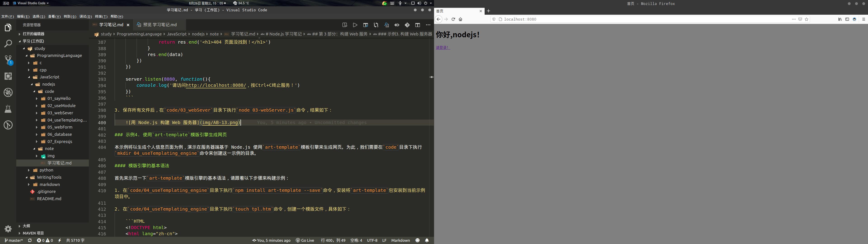Click the Git branch master* indicator

pos(14,240)
